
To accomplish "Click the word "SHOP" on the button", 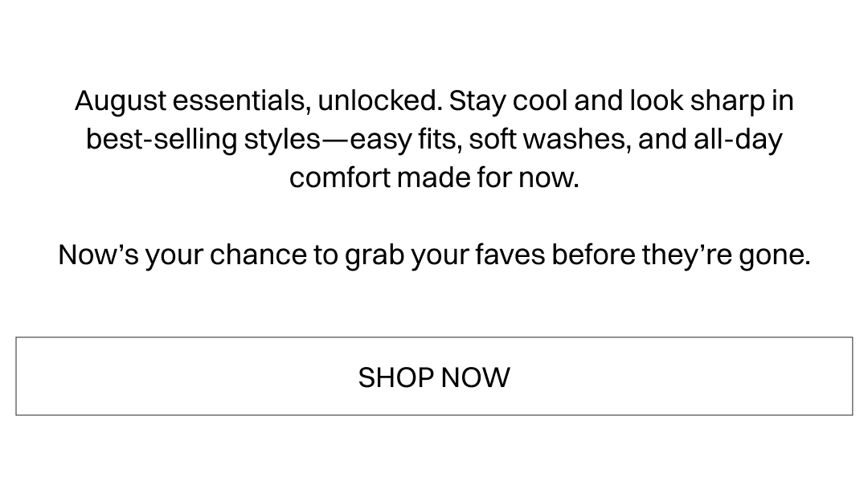I will click(395, 377).
